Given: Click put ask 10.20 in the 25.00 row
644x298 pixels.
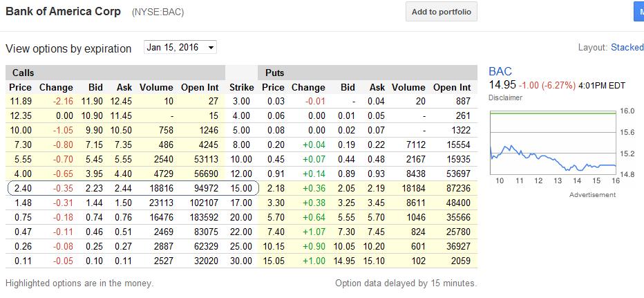Looking at the screenshot, I should pyautogui.click(x=374, y=246).
